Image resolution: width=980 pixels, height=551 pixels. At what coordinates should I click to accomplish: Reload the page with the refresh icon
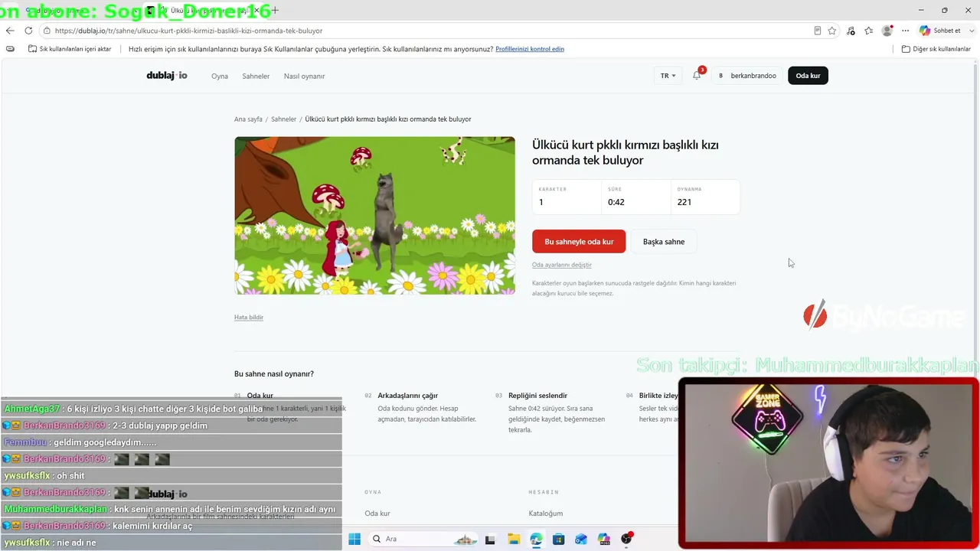pos(28,31)
